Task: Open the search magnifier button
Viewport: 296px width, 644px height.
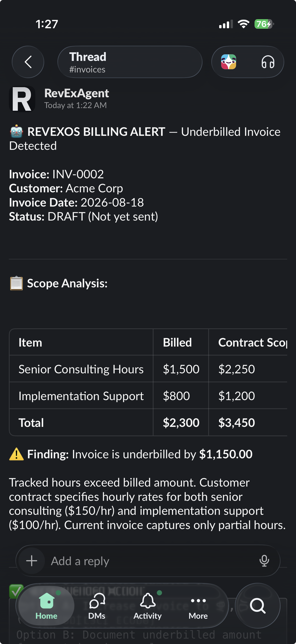Action: pos(257,605)
